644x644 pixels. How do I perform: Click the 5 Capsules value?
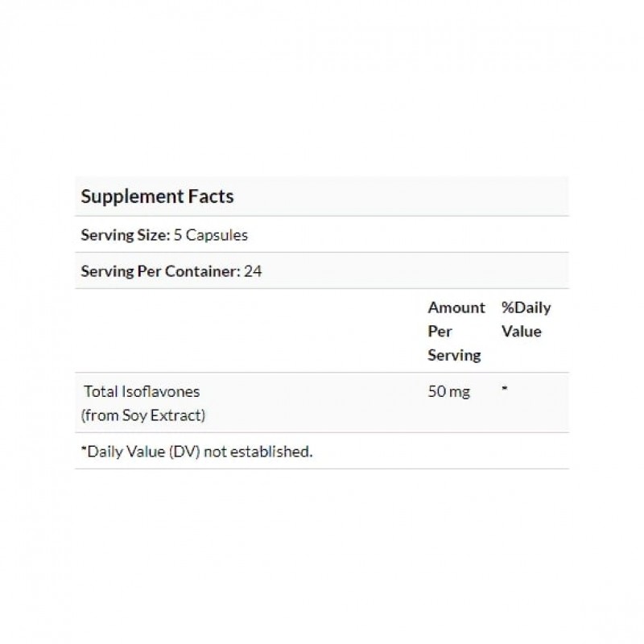[x=210, y=235]
